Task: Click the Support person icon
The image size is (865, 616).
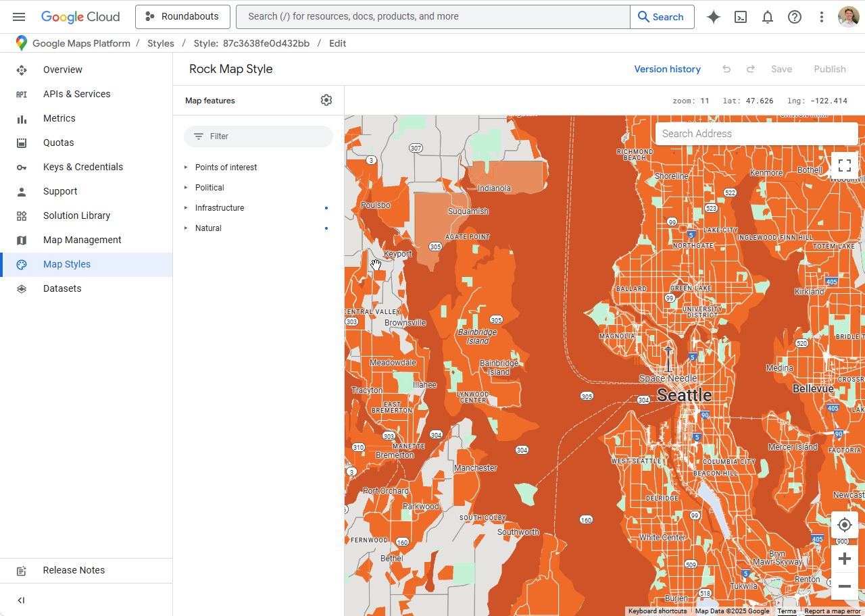Action: click(22, 191)
